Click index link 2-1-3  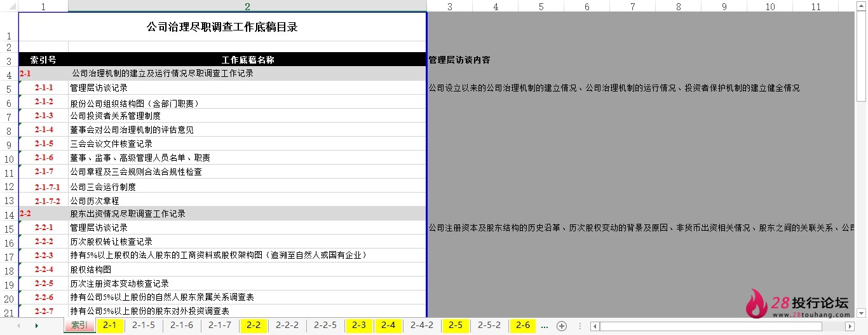(x=44, y=116)
